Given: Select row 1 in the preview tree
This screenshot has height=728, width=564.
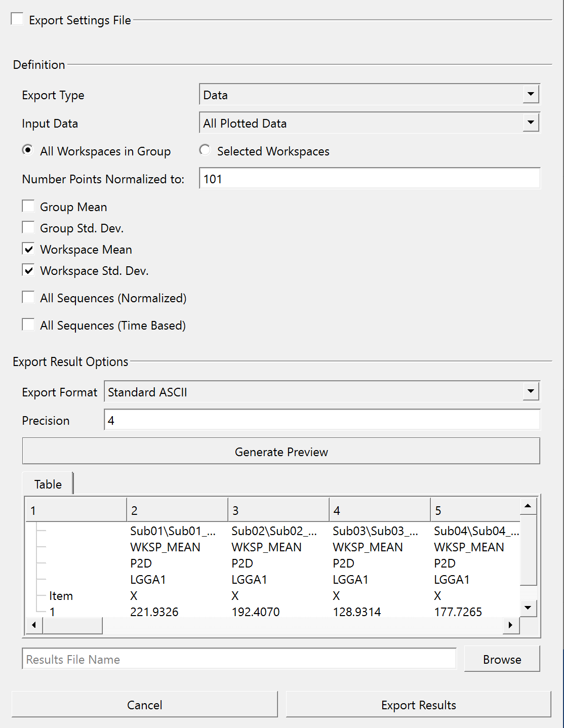Looking at the screenshot, I should pos(53,612).
